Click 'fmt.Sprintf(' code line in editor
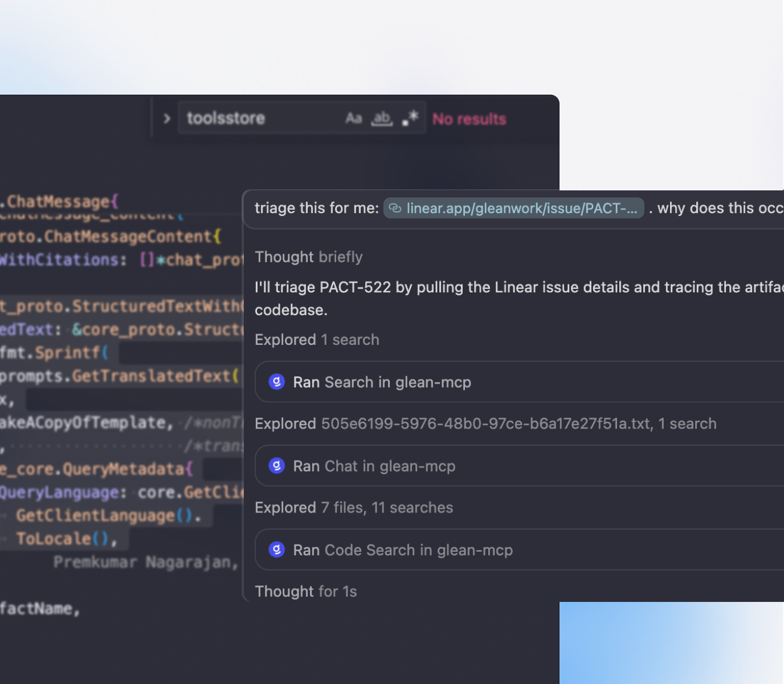This screenshot has width=784, height=684. pyautogui.click(x=54, y=353)
